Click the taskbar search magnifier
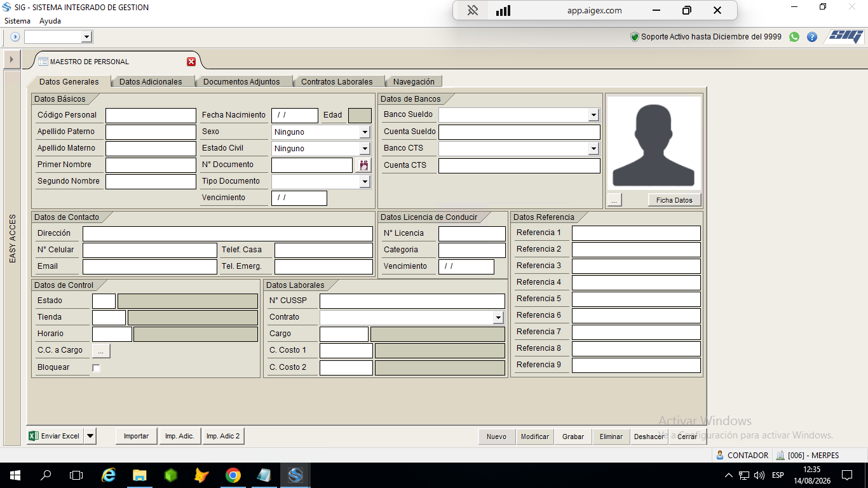This screenshot has width=868, height=488. 46,475
